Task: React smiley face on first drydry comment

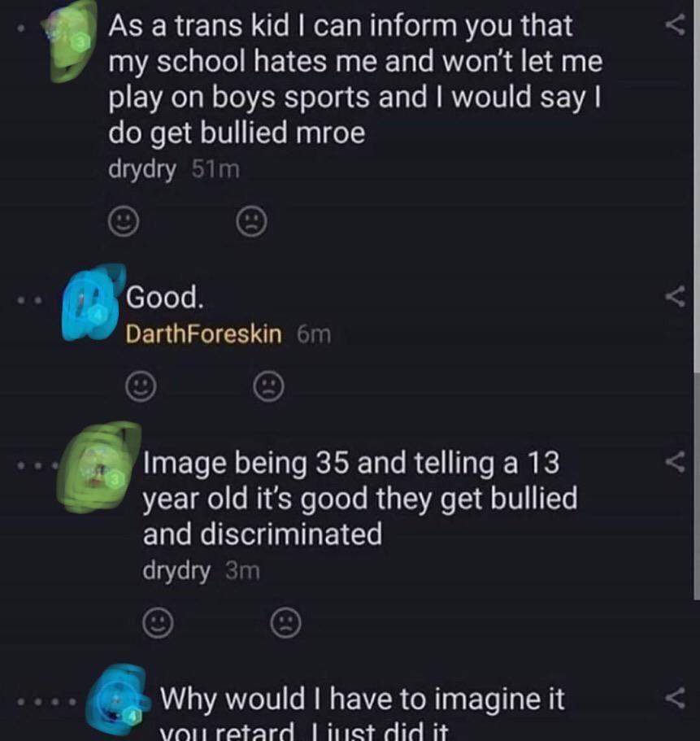Action: tap(124, 220)
